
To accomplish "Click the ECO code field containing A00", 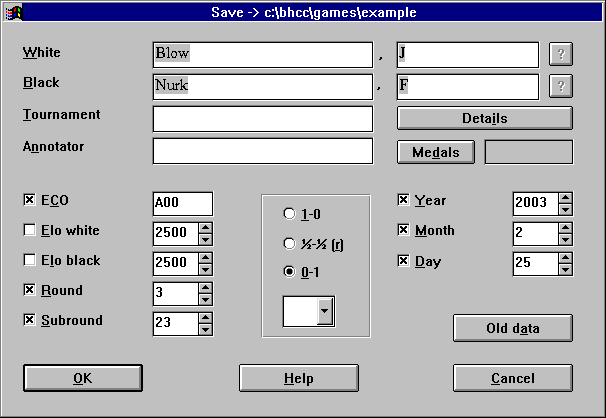I will pyautogui.click(x=182, y=204).
